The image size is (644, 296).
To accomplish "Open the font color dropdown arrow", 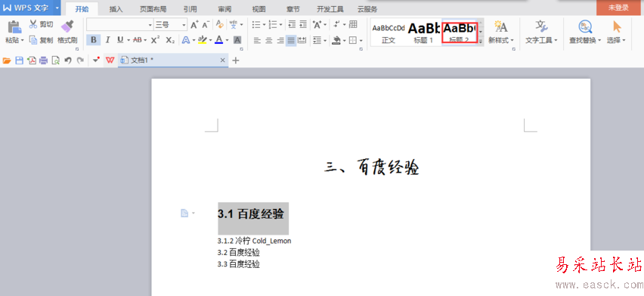I will click(227, 40).
